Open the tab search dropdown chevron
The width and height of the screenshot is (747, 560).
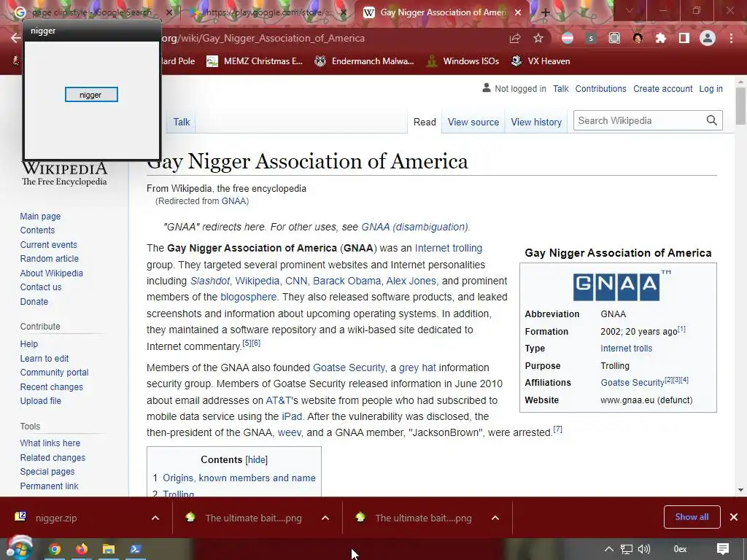pyautogui.click(x=630, y=10)
